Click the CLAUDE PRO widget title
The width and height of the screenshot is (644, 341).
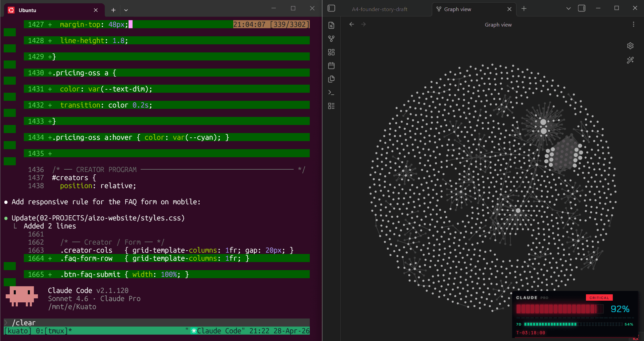pyautogui.click(x=532, y=298)
